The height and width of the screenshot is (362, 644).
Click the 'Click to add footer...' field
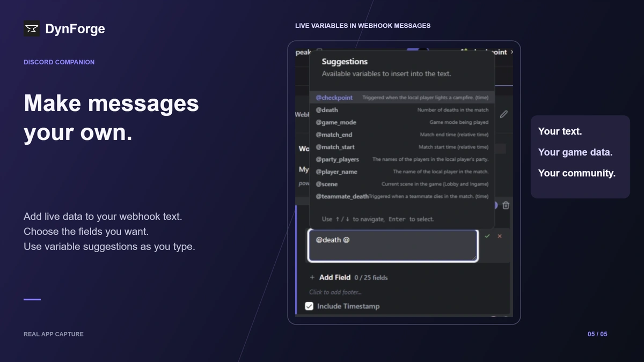tap(335, 292)
